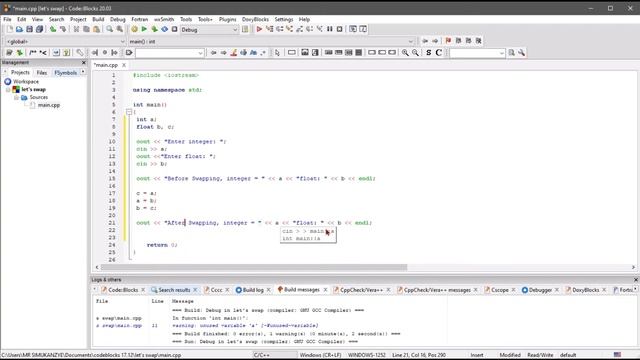The height and width of the screenshot is (360, 640).
Task: Select the Workspace tree node
Action: (x=26, y=82)
